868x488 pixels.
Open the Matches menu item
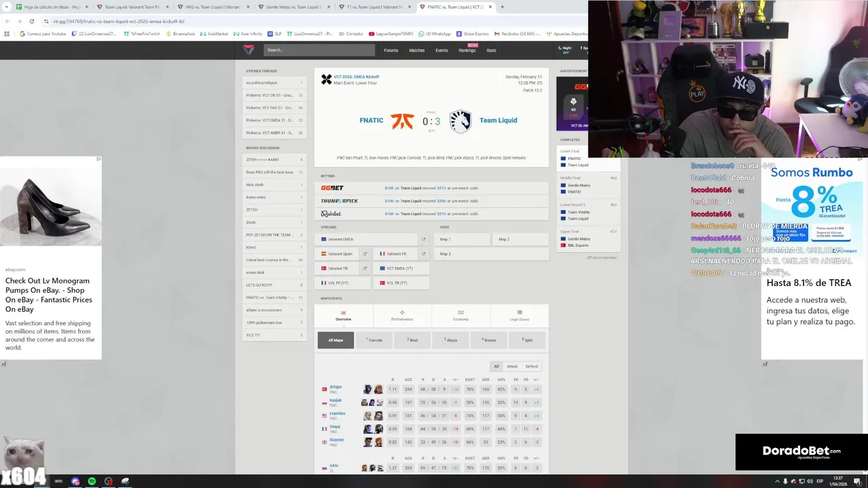(x=417, y=50)
